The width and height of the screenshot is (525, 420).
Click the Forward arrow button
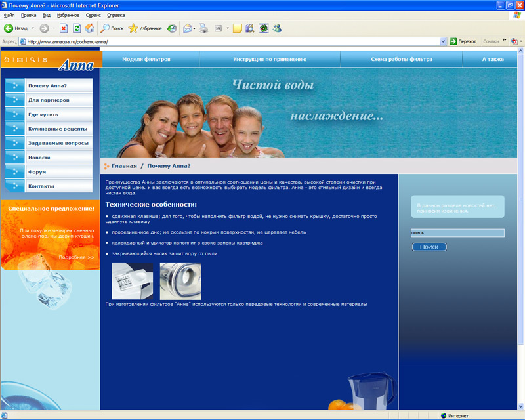[44, 28]
